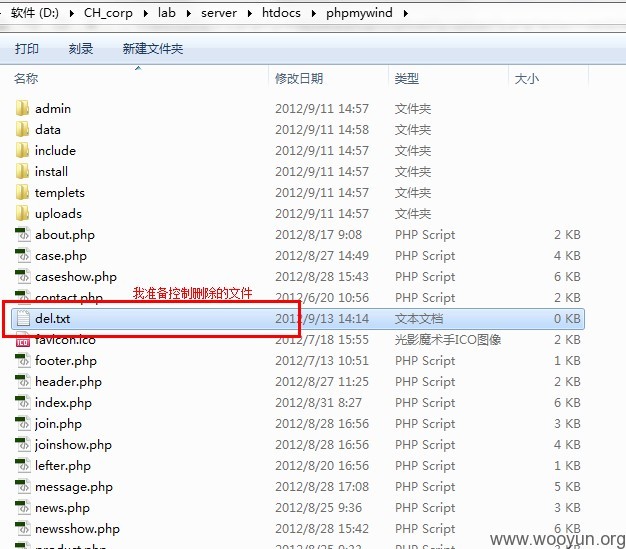Click the 光影魔术手ICO图像 type cell
The image size is (626, 549).
pos(448,340)
